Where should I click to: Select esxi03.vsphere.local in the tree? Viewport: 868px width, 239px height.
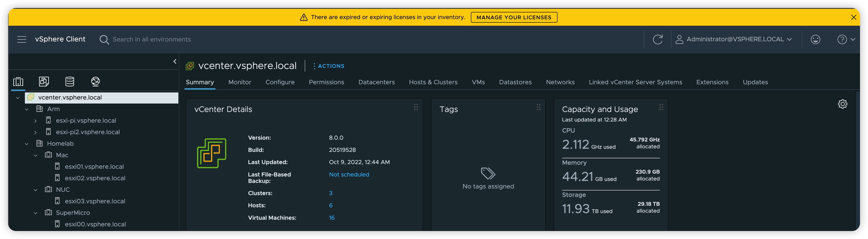pos(95,201)
